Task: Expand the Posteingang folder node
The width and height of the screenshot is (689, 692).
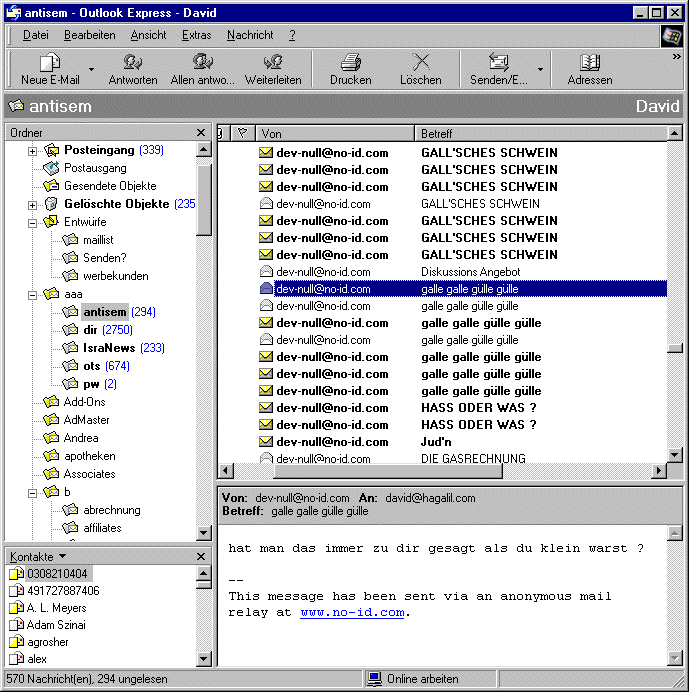Action: (33, 151)
